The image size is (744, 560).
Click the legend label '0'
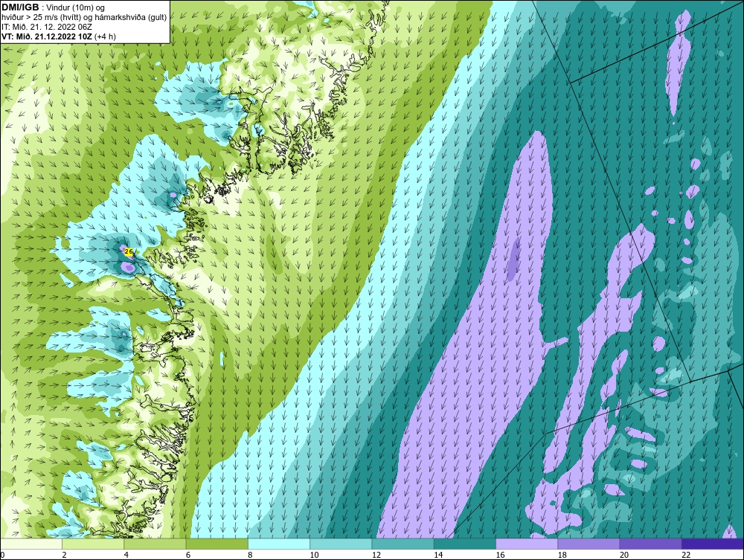tap(2, 555)
